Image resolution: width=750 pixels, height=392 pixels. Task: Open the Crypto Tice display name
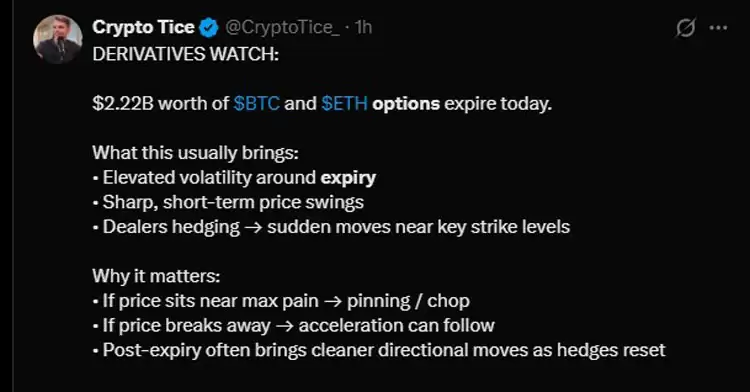point(143,27)
